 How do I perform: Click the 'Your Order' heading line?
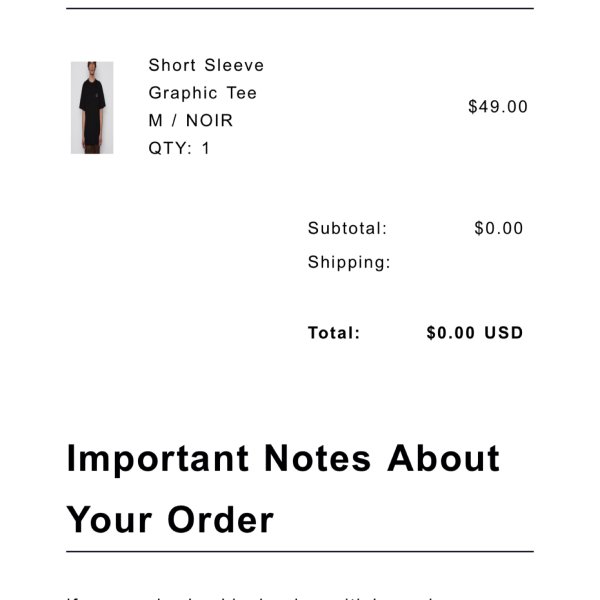pyautogui.click(x=170, y=520)
